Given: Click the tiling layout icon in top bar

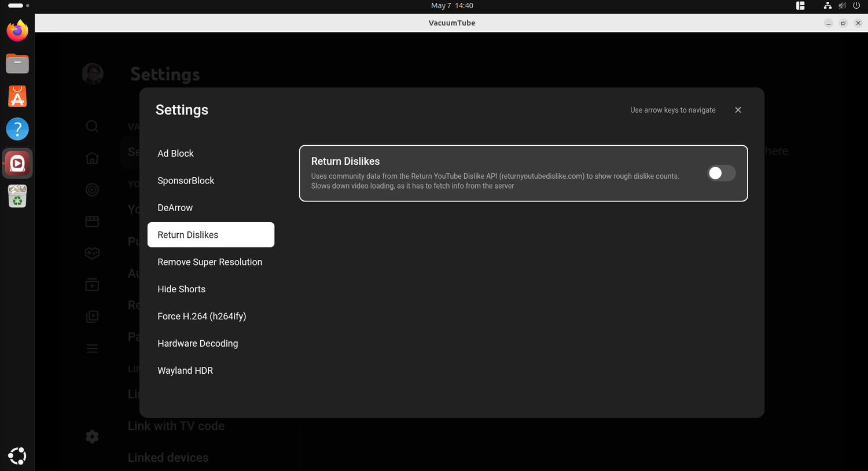Looking at the screenshot, I should 800,6.
